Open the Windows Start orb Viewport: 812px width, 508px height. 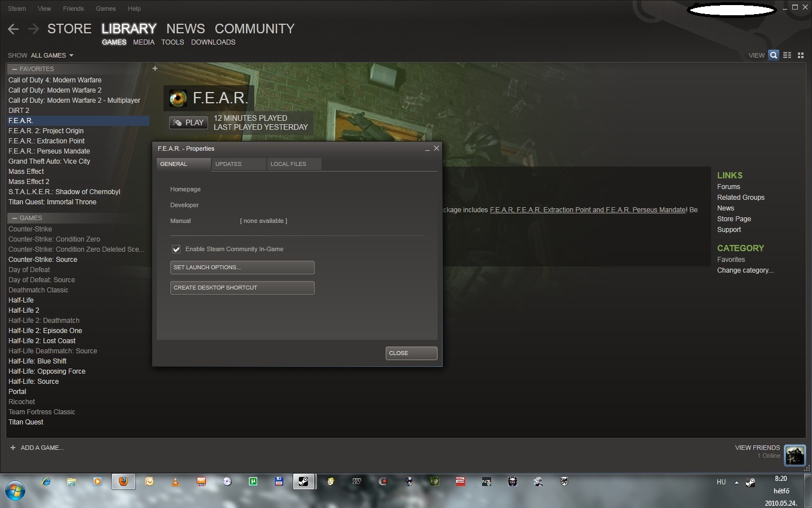pyautogui.click(x=15, y=490)
